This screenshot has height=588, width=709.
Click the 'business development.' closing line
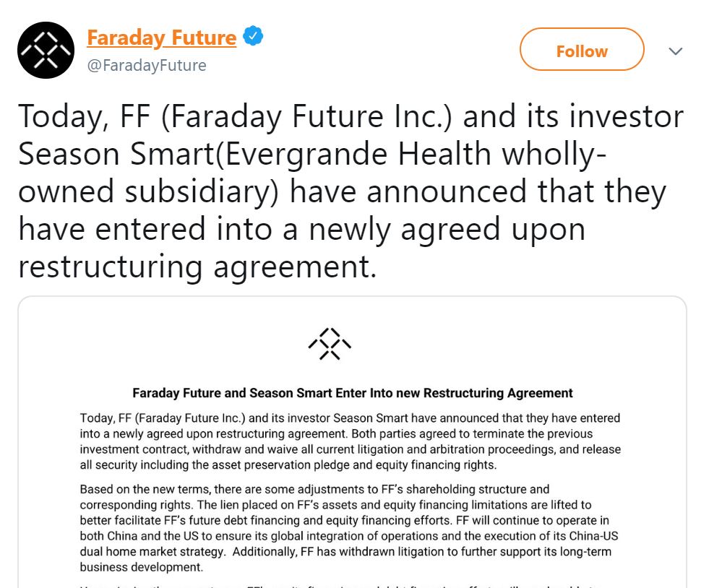pyautogui.click(x=142, y=567)
